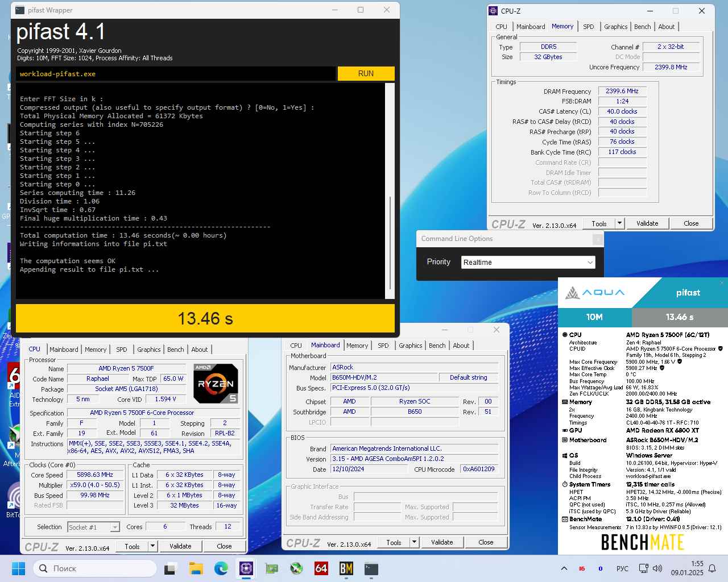The height and width of the screenshot is (582, 728).
Task: Expand the Tools arrow in Memory CPU-Z window
Action: coord(619,223)
